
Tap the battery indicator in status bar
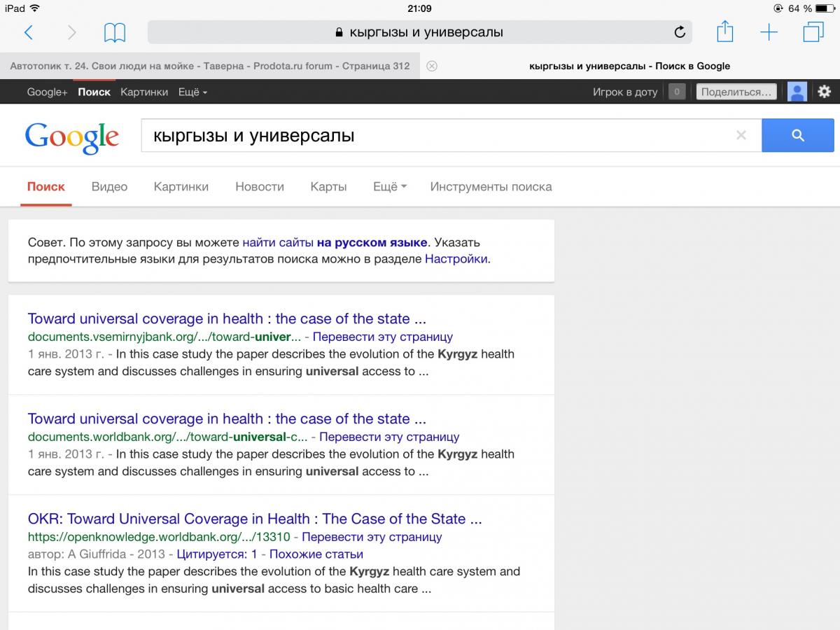pyautogui.click(x=823, y=8)
